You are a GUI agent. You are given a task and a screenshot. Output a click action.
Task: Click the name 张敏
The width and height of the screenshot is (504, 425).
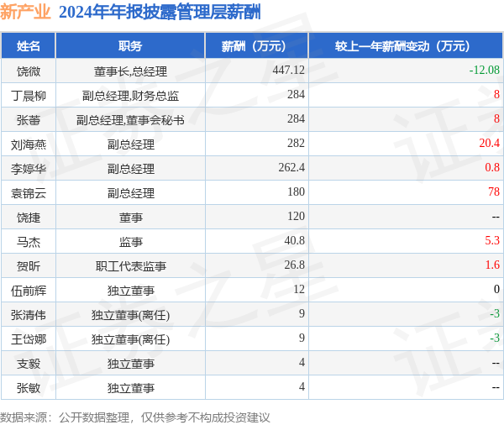click(29, 389)
